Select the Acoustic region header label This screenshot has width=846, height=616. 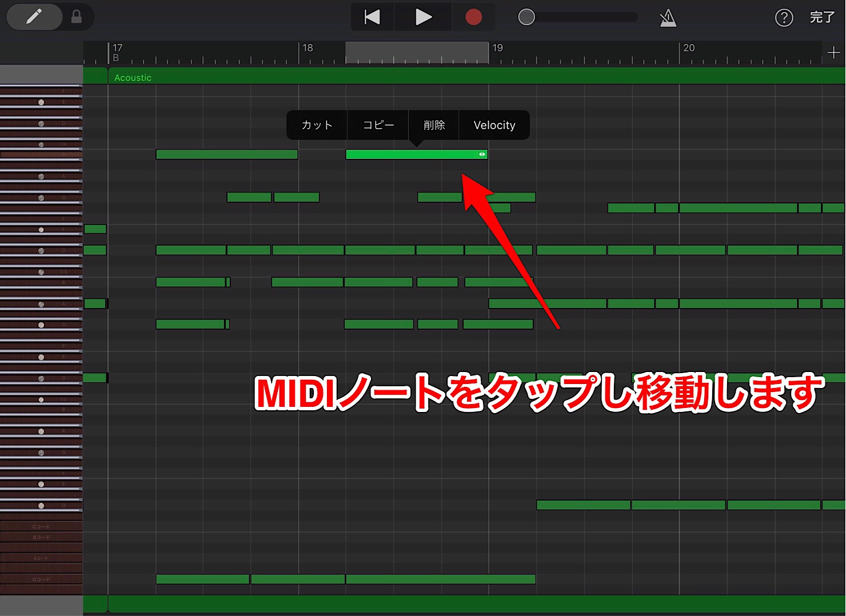point(133,78)
